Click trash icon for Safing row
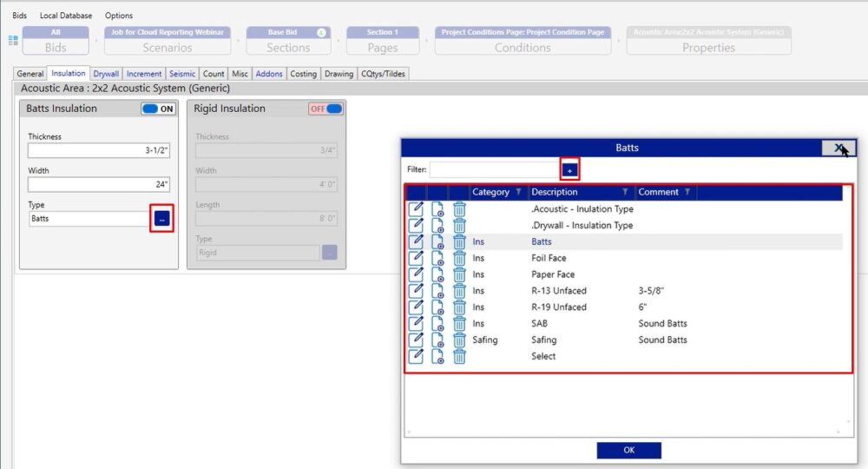Screen dimensions: 868x469 pyautogui.click(x=459, y=340)
